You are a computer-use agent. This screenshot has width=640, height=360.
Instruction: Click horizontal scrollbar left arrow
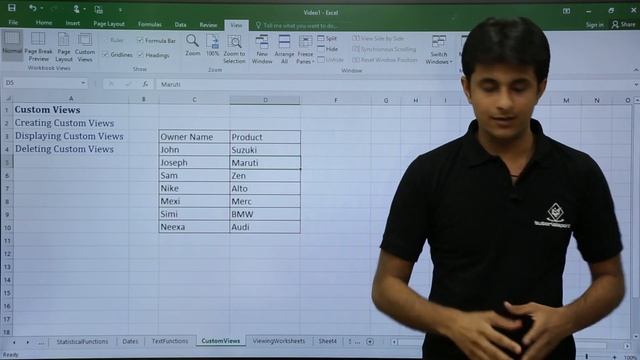click(x=394, y=342)
